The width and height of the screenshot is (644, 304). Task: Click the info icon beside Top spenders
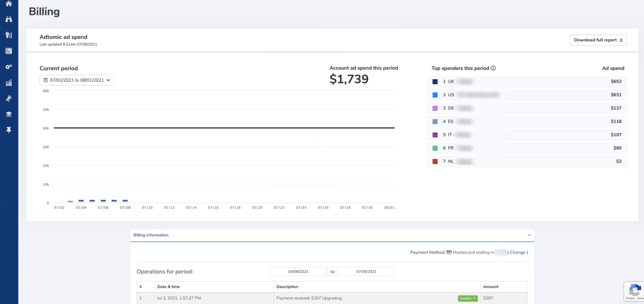[493, 68]
